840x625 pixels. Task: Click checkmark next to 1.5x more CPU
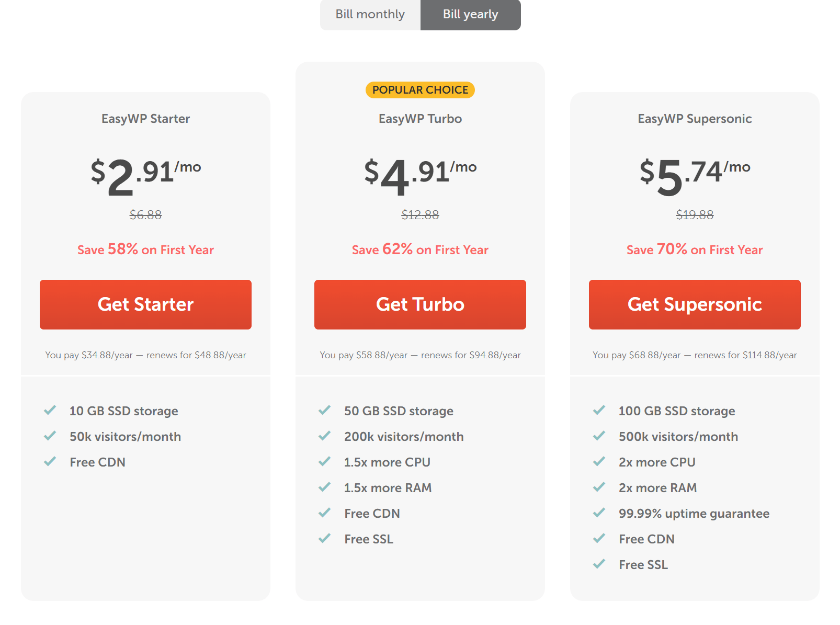point(325,461)
